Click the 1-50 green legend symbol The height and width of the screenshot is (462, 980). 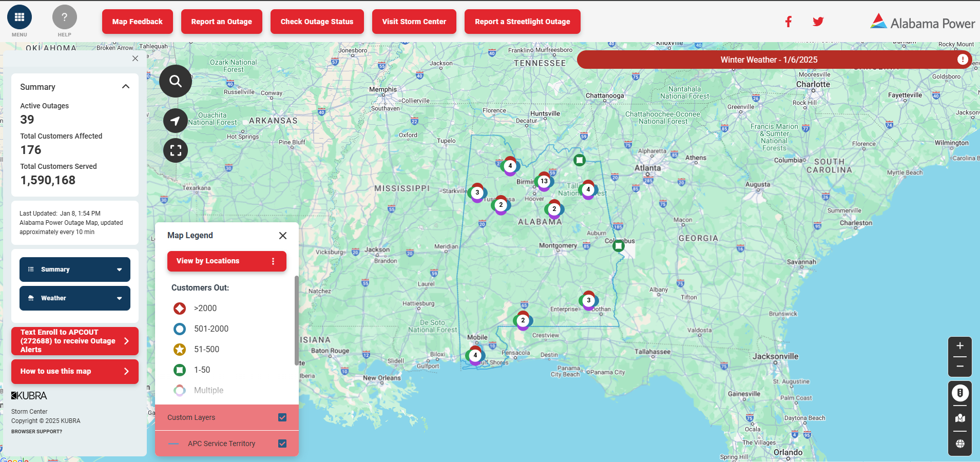click(180, 370)
